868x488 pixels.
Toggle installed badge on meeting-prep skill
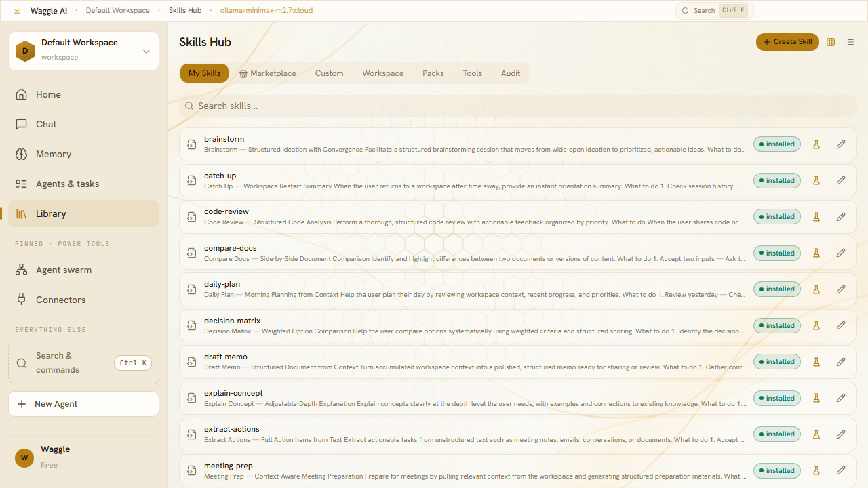pos(777,470)
